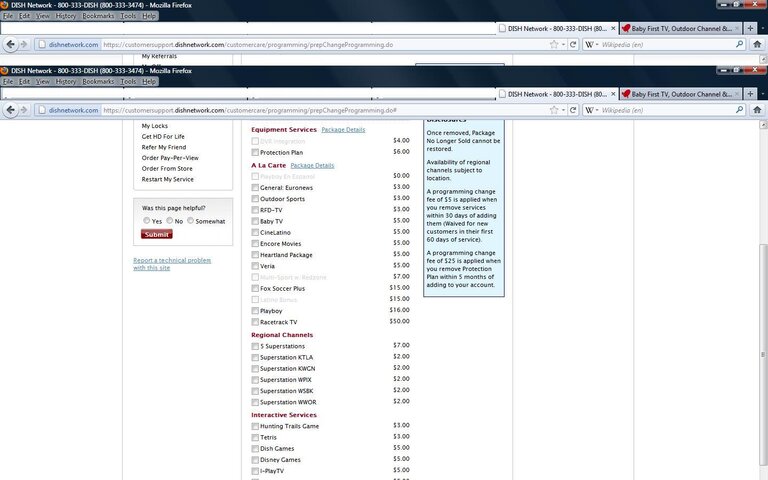Select the Somewhat radio button

[190, 221]
